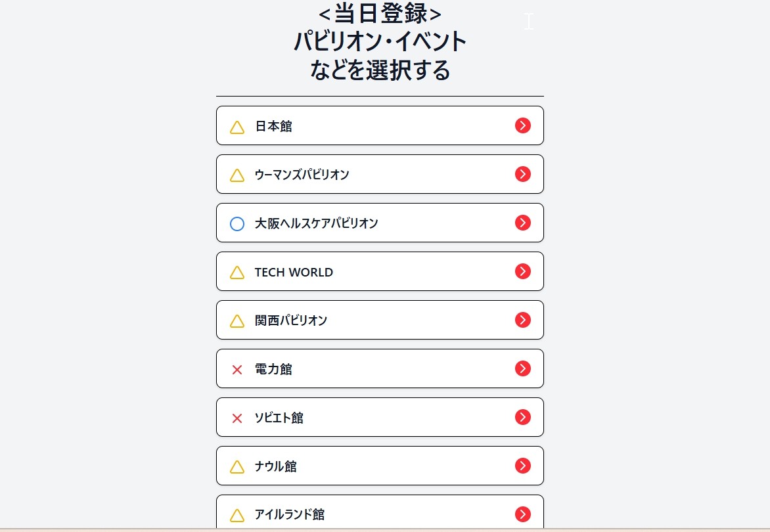Choose the ソビエト館 pavilion entry
The height and width of the screenshot is (532, 770).
click(279, 418)
